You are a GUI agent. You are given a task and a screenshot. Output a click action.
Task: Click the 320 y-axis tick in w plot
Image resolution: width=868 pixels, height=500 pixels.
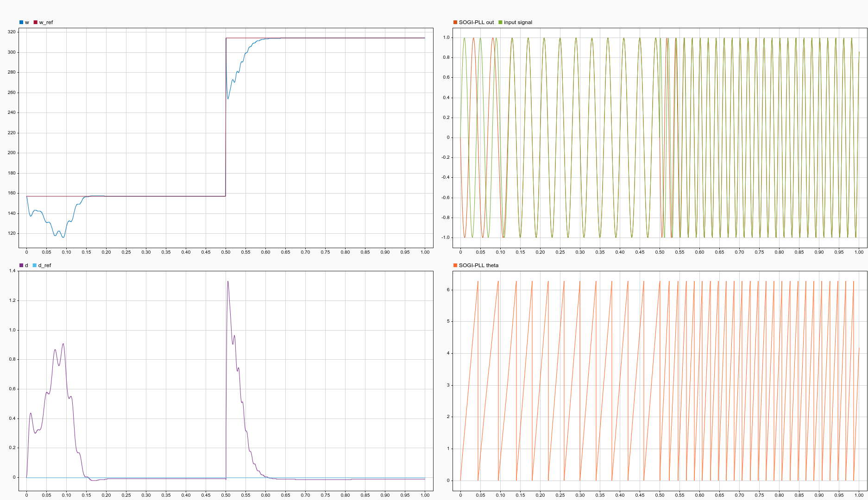tap(12, 32)
